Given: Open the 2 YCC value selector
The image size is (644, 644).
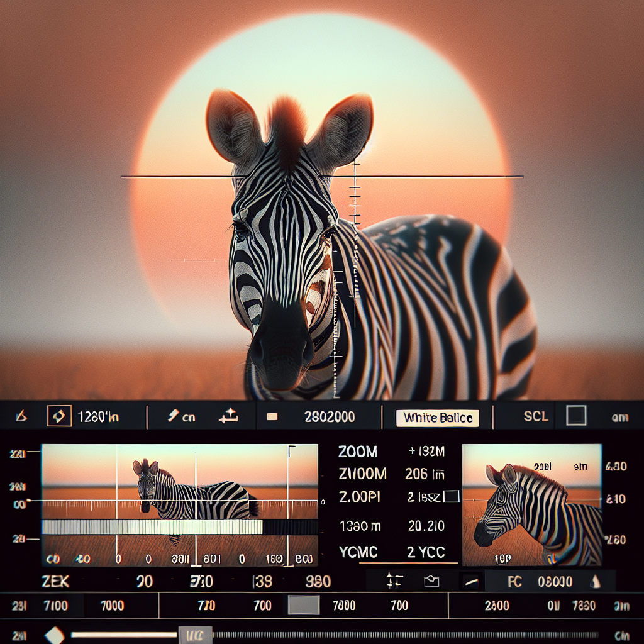Looking at the screenshot, I should coord(426,552).
